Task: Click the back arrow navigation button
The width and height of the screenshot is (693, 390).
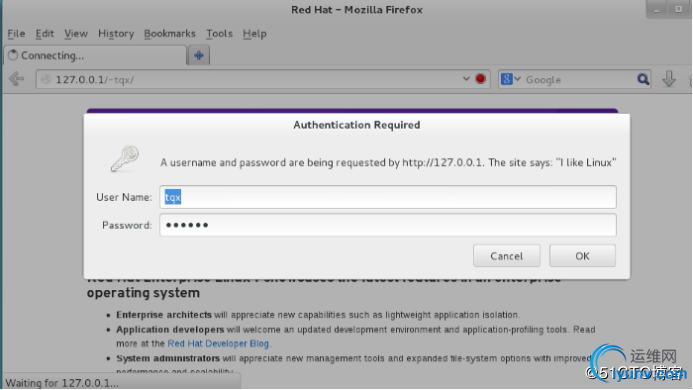Action: point(16,79)
